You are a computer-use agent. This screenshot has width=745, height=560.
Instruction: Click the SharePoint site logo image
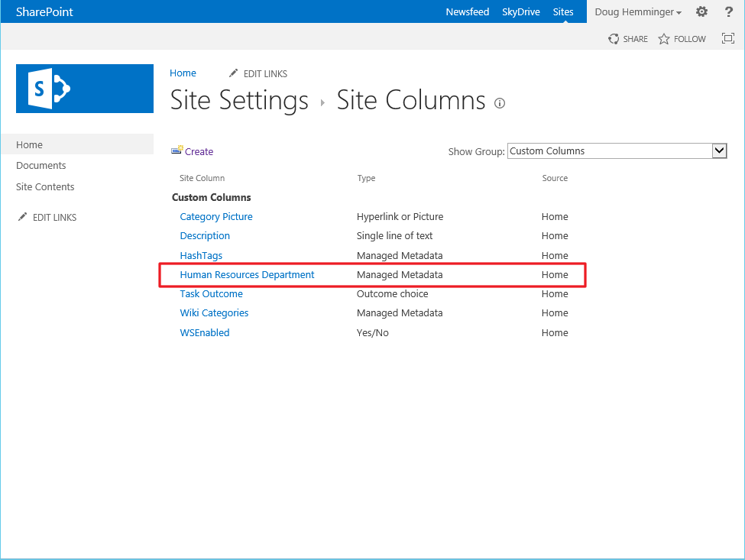[x=84, y=89]
